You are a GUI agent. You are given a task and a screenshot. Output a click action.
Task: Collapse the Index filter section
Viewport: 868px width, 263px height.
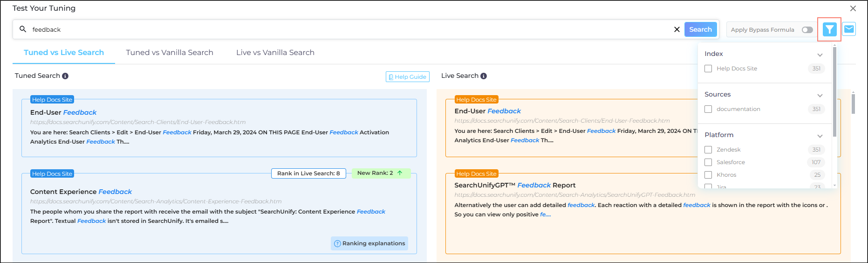pyautogui.click(x=820, y=55)
